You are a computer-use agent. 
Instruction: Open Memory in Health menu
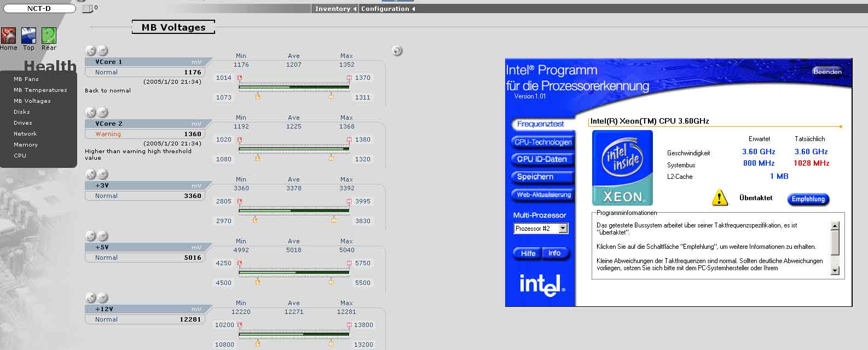point(26,145)
